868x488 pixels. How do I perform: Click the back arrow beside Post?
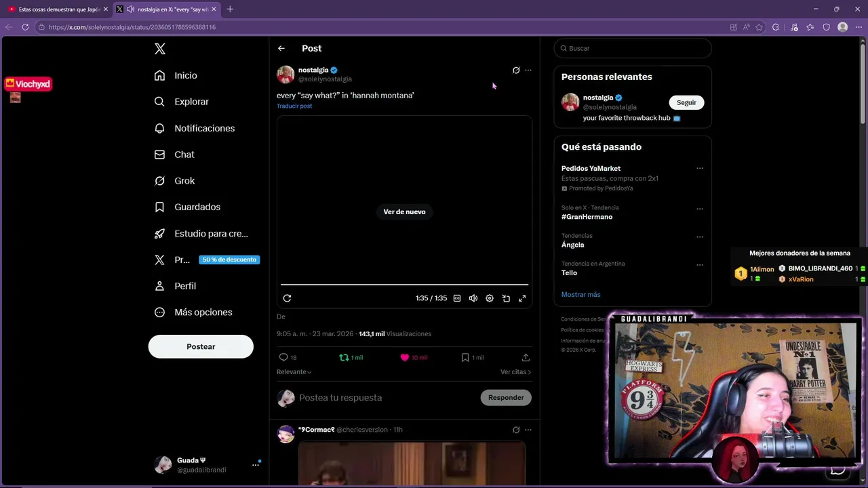pos(281,48)
